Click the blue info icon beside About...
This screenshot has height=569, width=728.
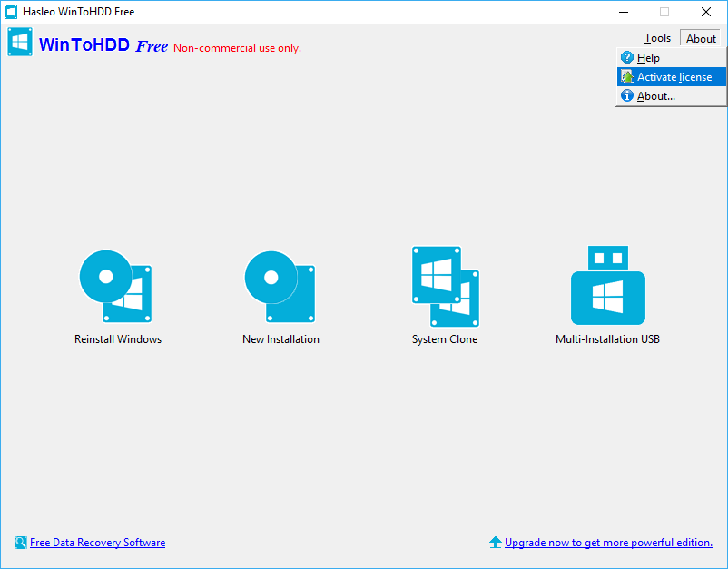pos(626,95)
